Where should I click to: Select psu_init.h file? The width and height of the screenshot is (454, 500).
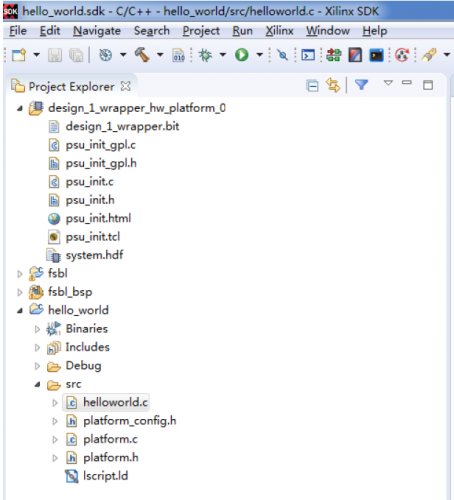click(x=90, y=200)
